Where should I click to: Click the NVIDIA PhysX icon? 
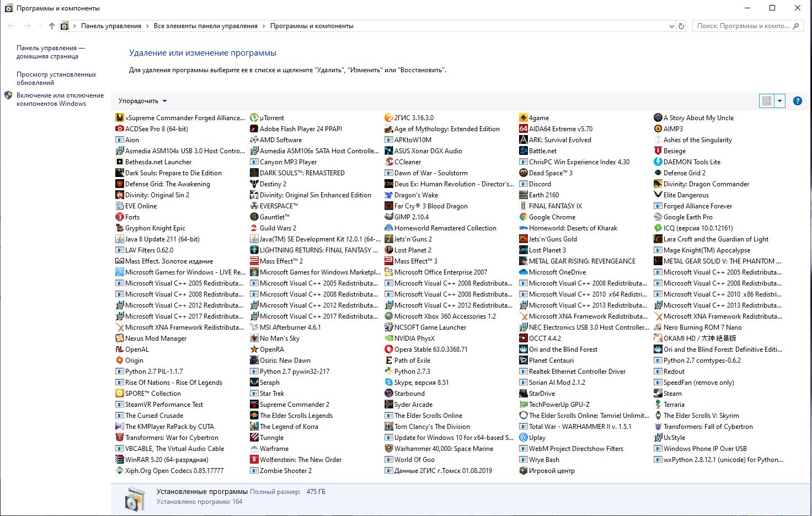point(389,338)
